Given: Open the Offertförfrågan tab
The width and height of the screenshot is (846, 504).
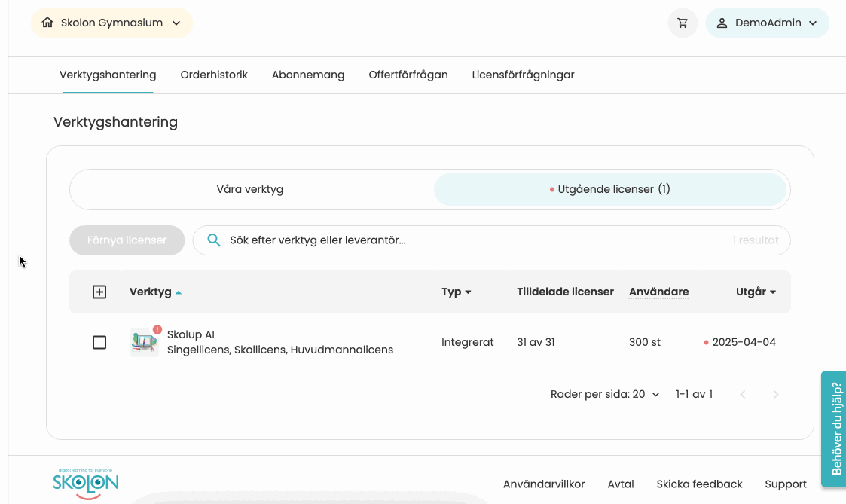Looking at the screenshot, I should (408, 75).
